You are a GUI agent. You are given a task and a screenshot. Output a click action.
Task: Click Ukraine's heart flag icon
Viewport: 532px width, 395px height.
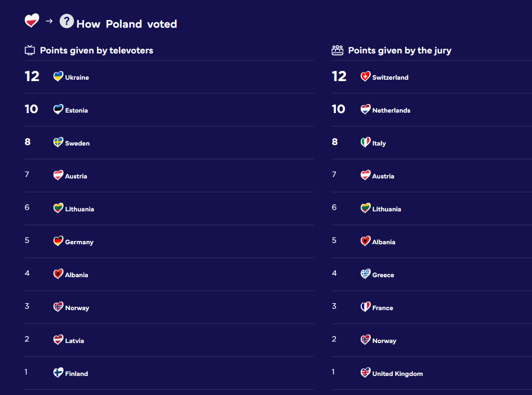tap(58, 76)
